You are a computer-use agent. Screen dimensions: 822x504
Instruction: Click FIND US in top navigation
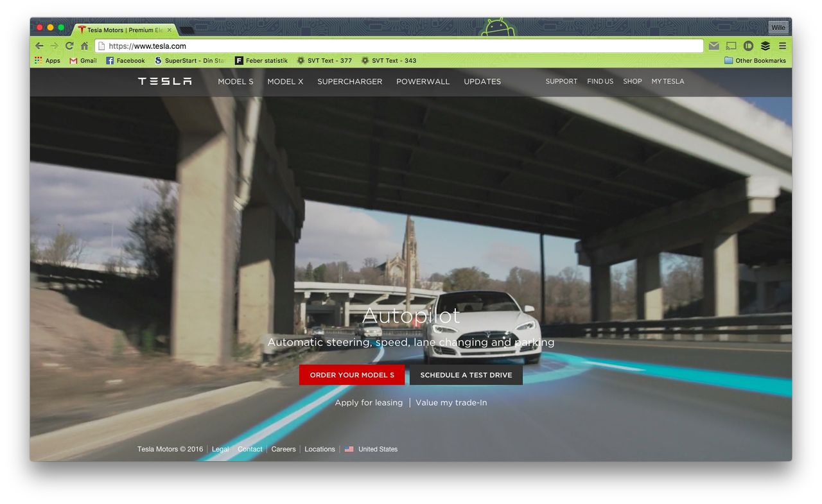(600, 82)
